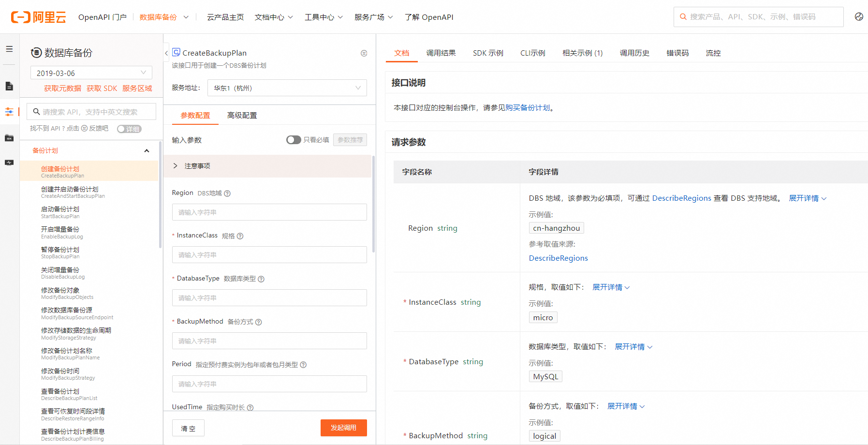Click the search magnifier in top search bar
The width and height of the screenshot is (868, 445).
[x=683, y=16]
